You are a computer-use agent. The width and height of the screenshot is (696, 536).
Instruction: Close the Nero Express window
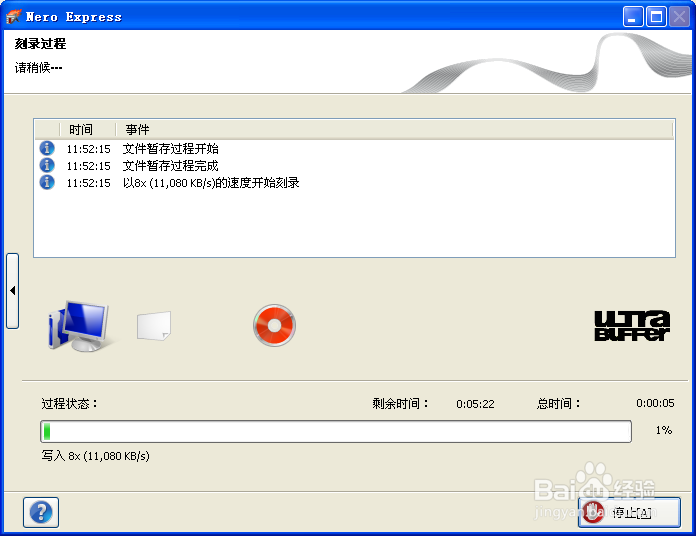(x=679, y=17)
